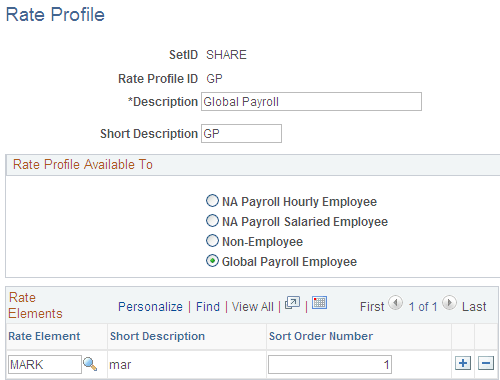Show previous row arrow
Viewport: 500px width, 380px height.
pos(396,303)
